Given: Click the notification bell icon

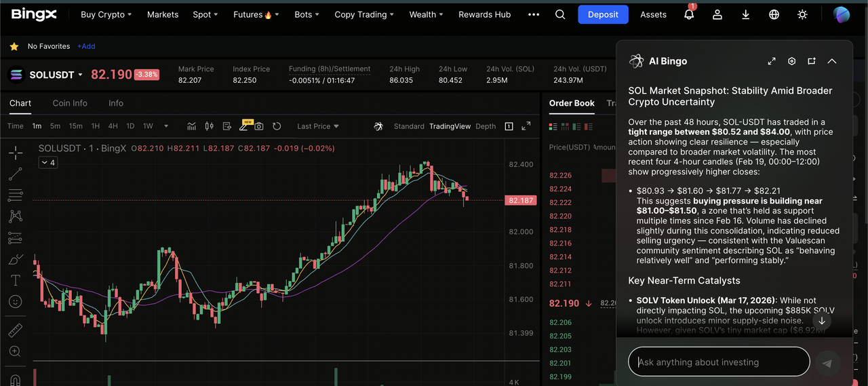Looking at the screenshot, I should click(689, 14).
